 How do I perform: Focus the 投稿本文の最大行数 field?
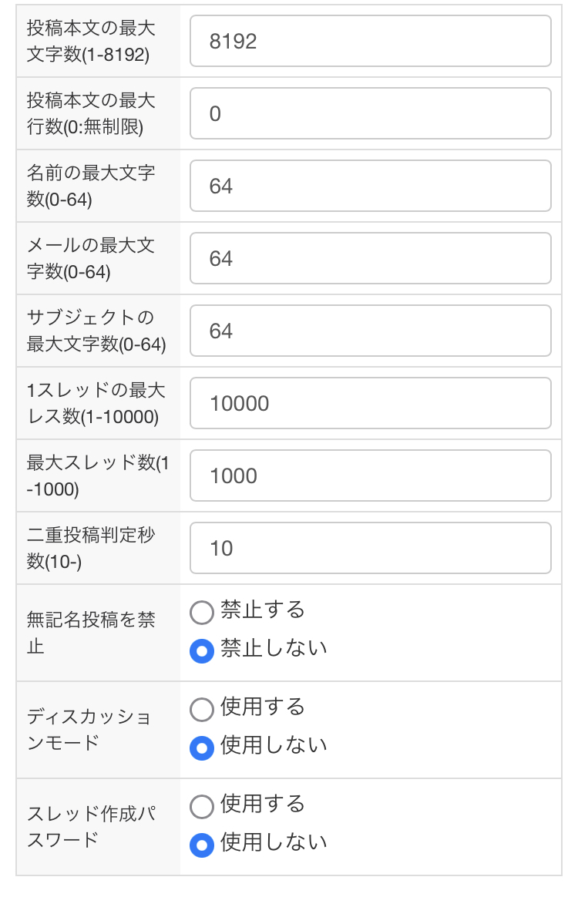tap(370, 113)
